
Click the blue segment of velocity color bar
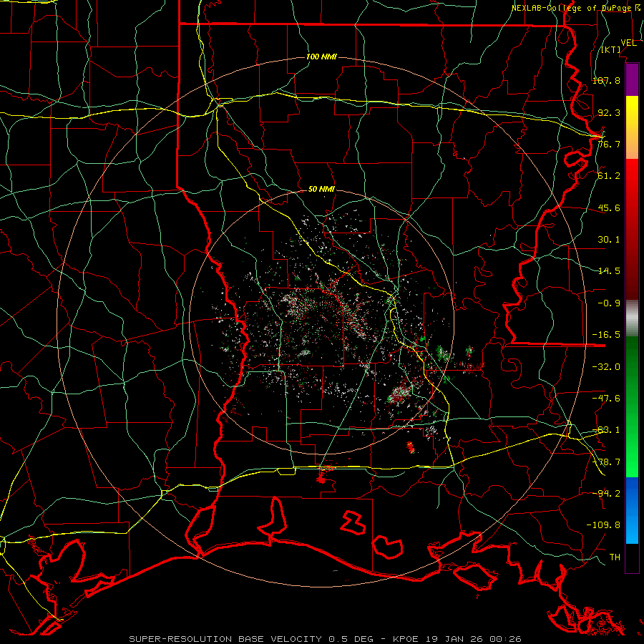[632, 510]
